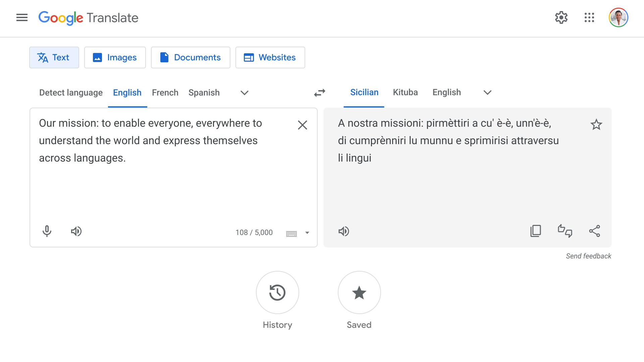
Task: Open the History circular button
Action: point(278,293)
